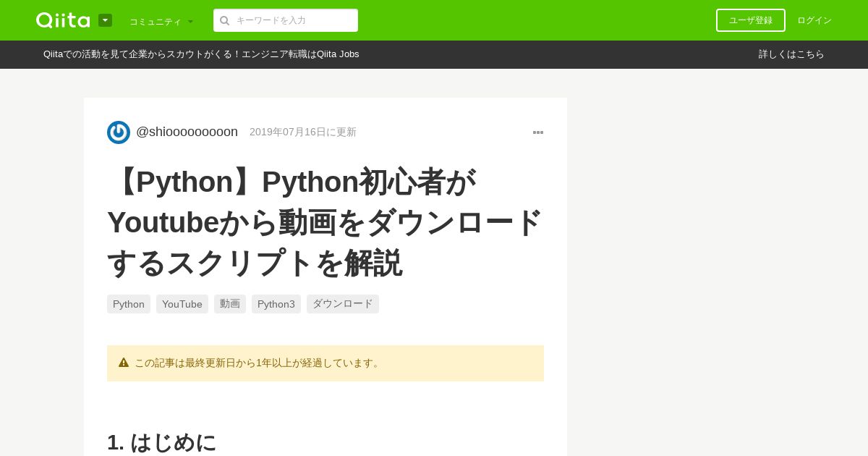The image size is (868, 456).
Task: Open the article options ellipsis menu
Action: click(538, 132)
